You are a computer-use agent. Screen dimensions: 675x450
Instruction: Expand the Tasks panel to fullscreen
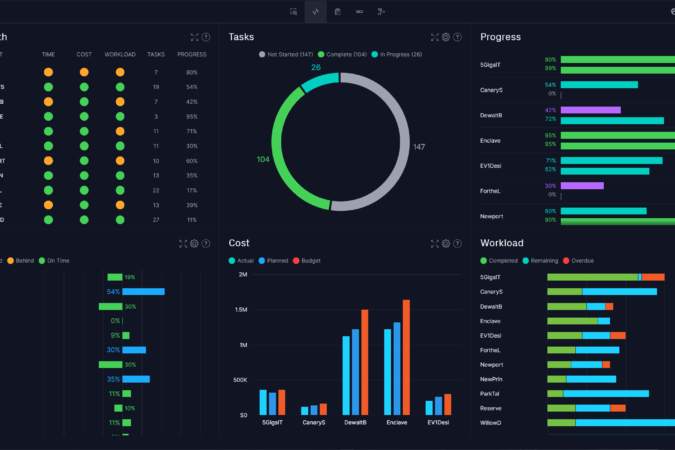[435, 37]
